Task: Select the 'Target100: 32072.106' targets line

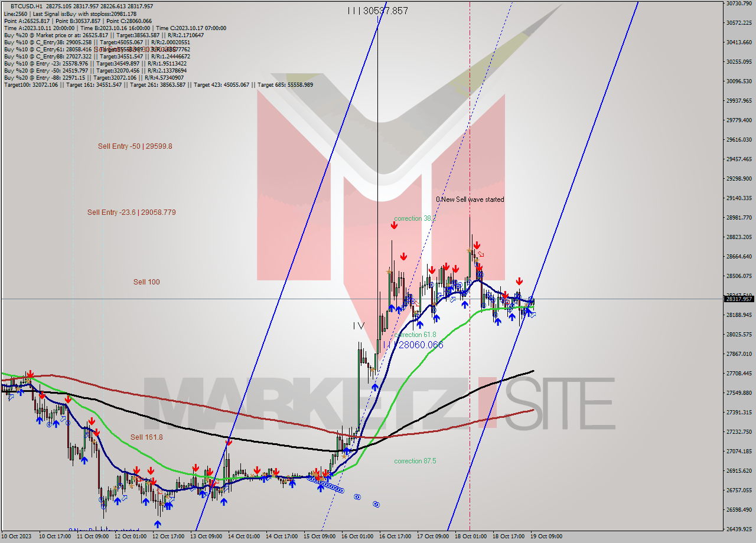Action: pos(158,84)
